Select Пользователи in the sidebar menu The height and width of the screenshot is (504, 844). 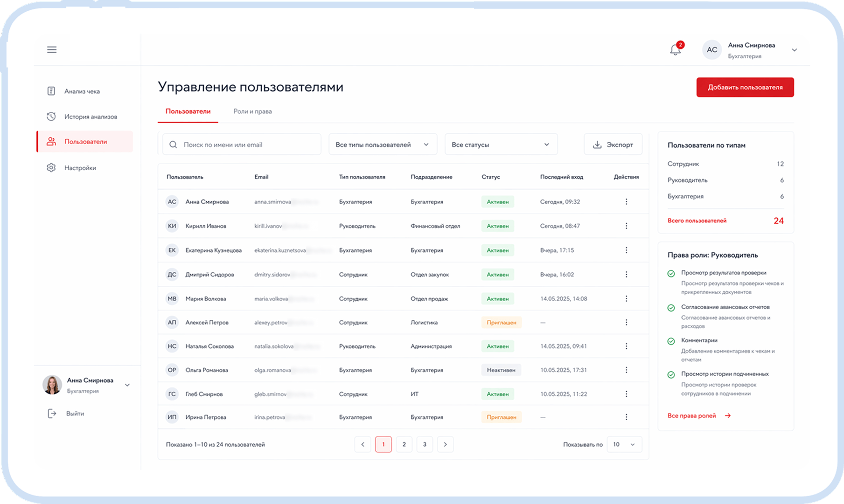coord(85,141)
